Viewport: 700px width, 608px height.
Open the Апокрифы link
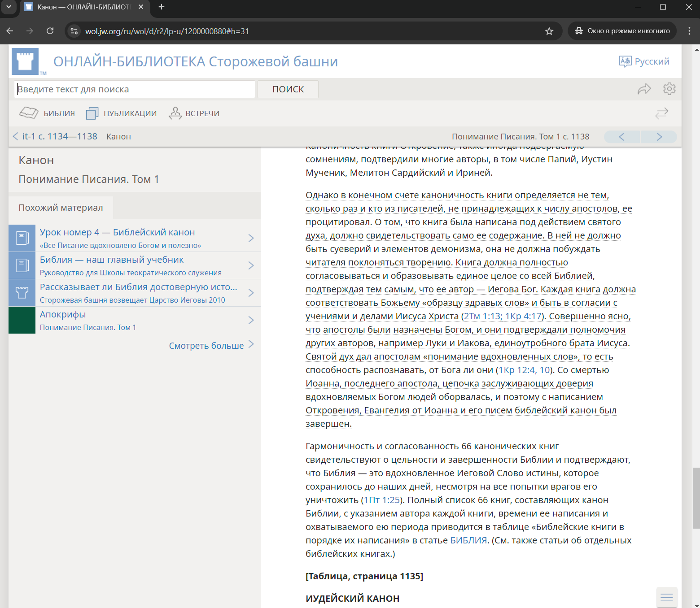click(x=63, y=314)
